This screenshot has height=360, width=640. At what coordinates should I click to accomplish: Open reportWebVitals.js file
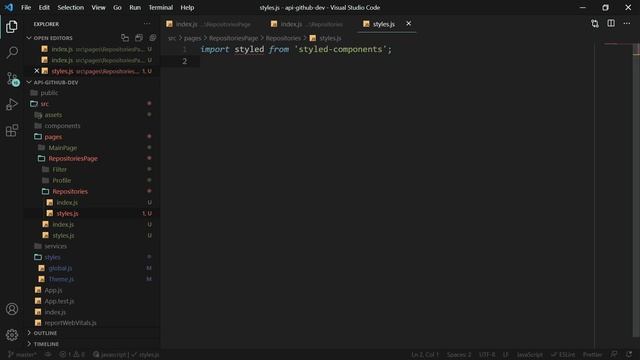pos(70,323)
